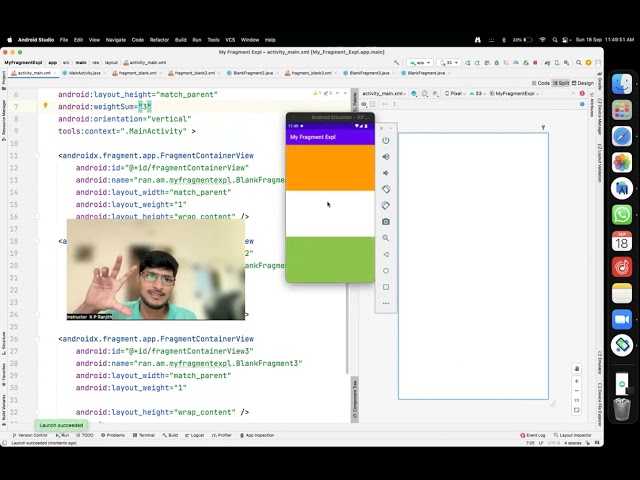Switch to Design view mode
The height and width of the screenshot is (480, 640).
(582, 83)
